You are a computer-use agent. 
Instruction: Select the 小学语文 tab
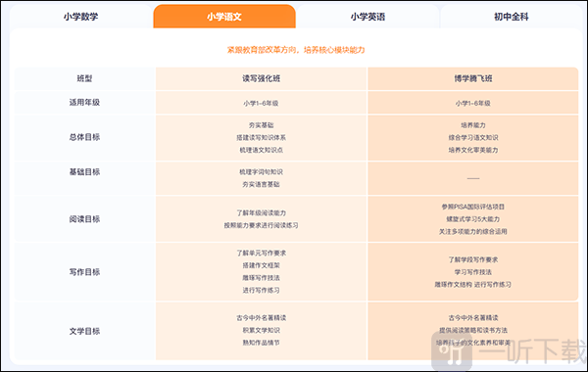pos(224,17)
